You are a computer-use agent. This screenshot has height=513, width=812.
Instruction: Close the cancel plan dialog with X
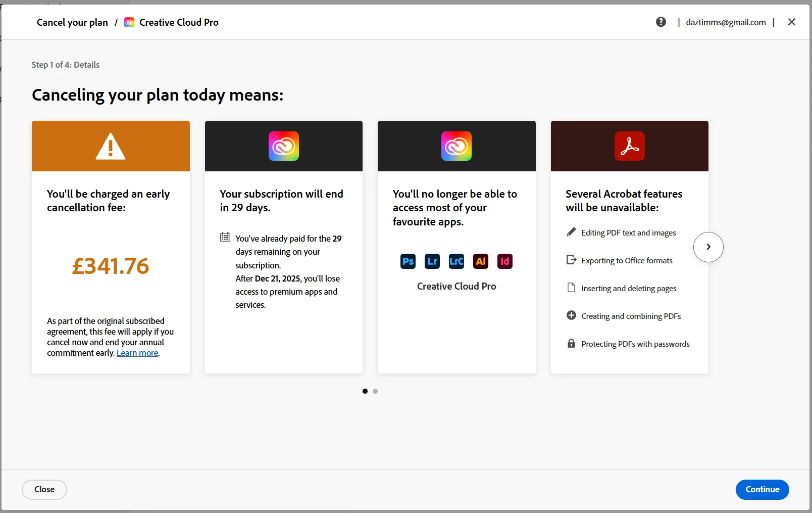[792, 22]
